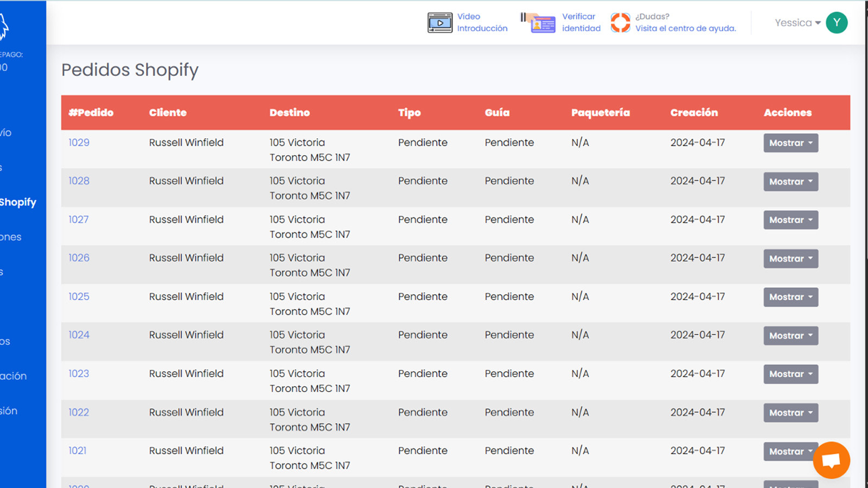The image size is (868, 488).
Task: Click the Destino column header
Action: pos(290,113)
